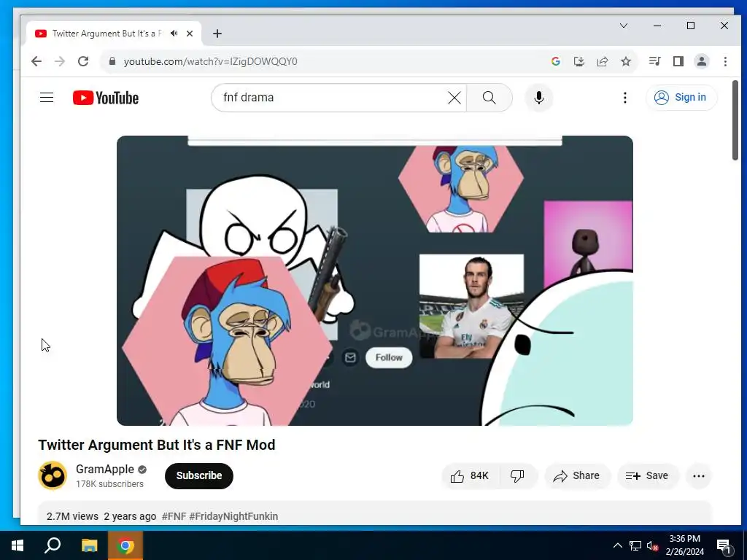Screen dimensions: 747x560
Task: Open File Explorer from the taskbar
Action: pyautogui.click(x=89, y=545)
